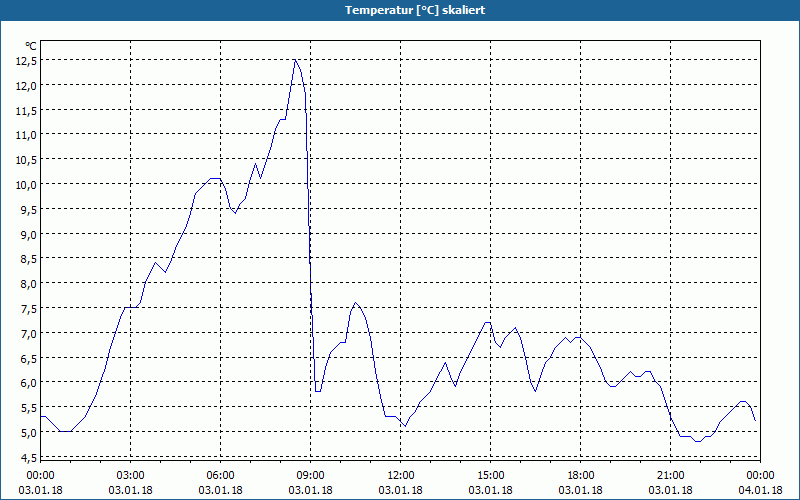Screen dimensions: 800x500
Task: Pick the 10,0 y-axis label
Action: (28, 185)
